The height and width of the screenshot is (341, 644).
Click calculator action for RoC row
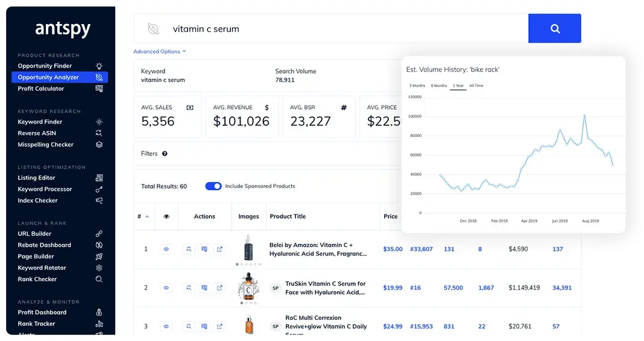tap(204, 326)
